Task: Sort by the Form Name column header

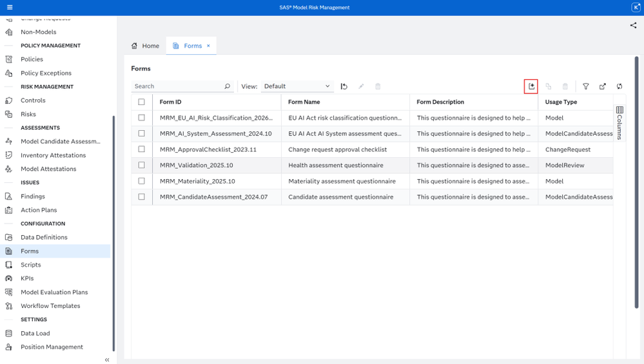Action: [x=304, y=102]
